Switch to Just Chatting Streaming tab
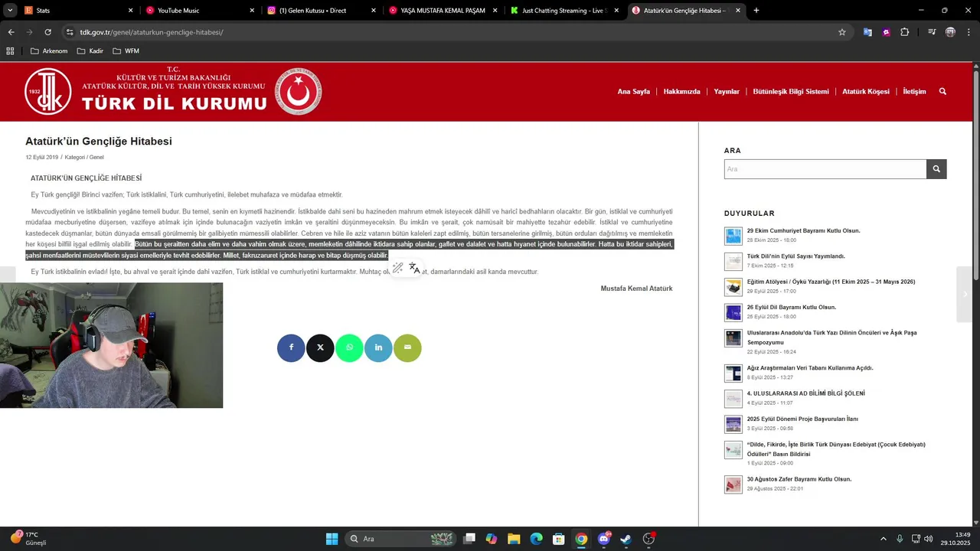The image size is (980, 551). [x=564, y=11]
